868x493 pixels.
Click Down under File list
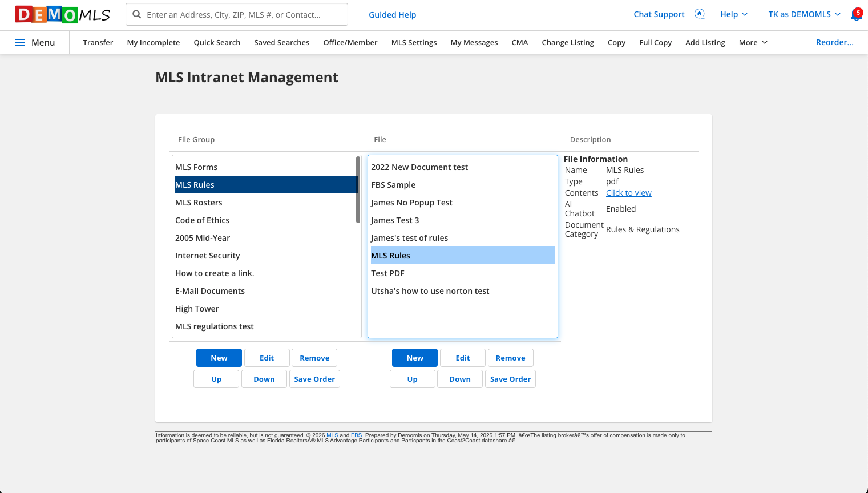(460, 379)
